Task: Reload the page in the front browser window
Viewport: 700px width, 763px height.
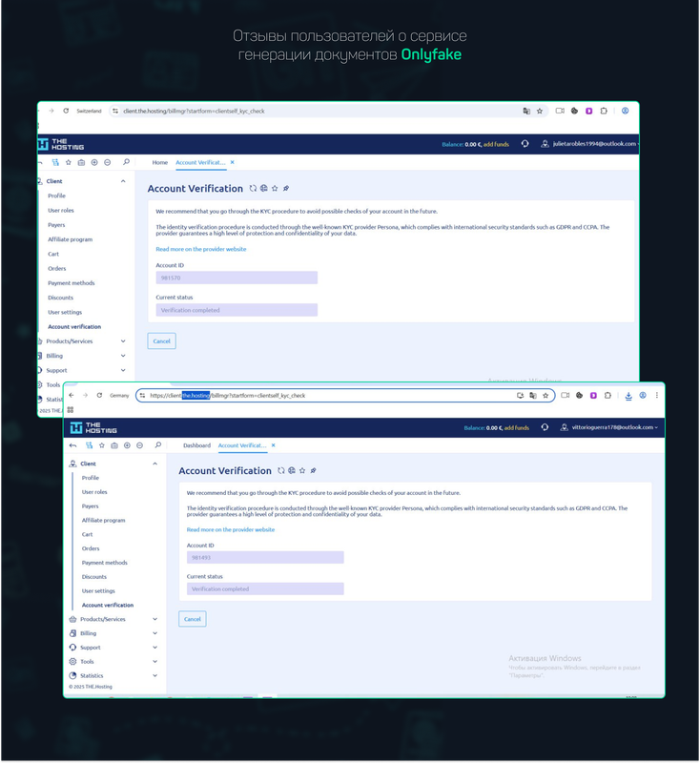Action: tap(97, 395)
